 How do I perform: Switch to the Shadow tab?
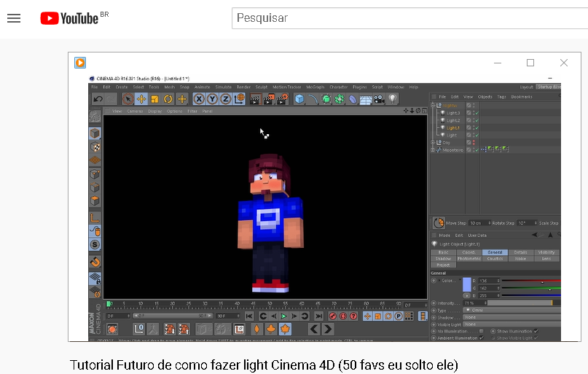pyautogui.click(x=443, y=259)
